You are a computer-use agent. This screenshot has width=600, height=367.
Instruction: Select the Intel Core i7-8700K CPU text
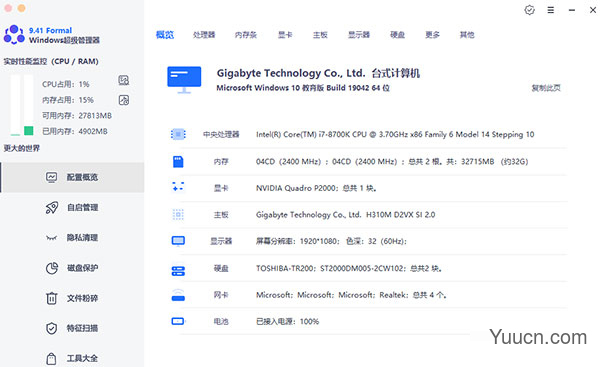tap(395, 134)
